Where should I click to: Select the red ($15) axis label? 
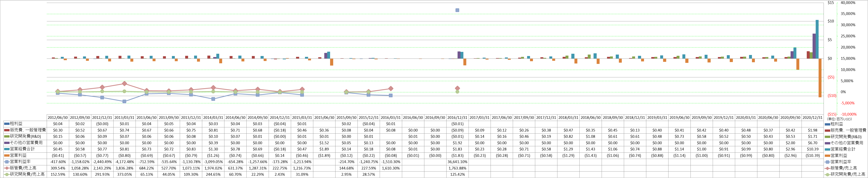point(832,114)
